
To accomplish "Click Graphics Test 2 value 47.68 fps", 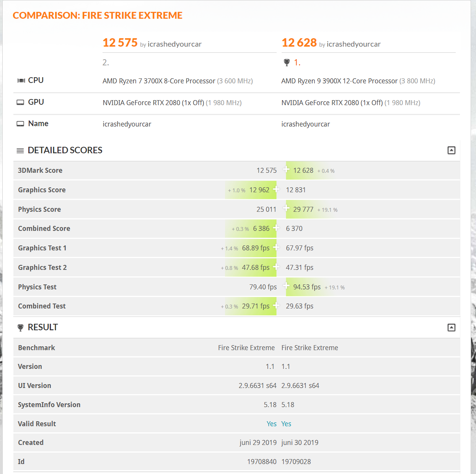I will coord(256,268).
